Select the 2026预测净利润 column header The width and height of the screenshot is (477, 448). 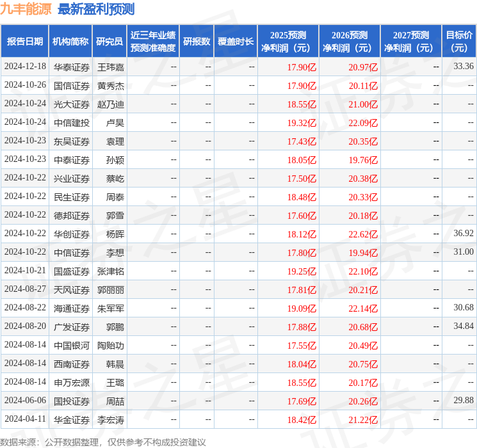click(349, 42)
